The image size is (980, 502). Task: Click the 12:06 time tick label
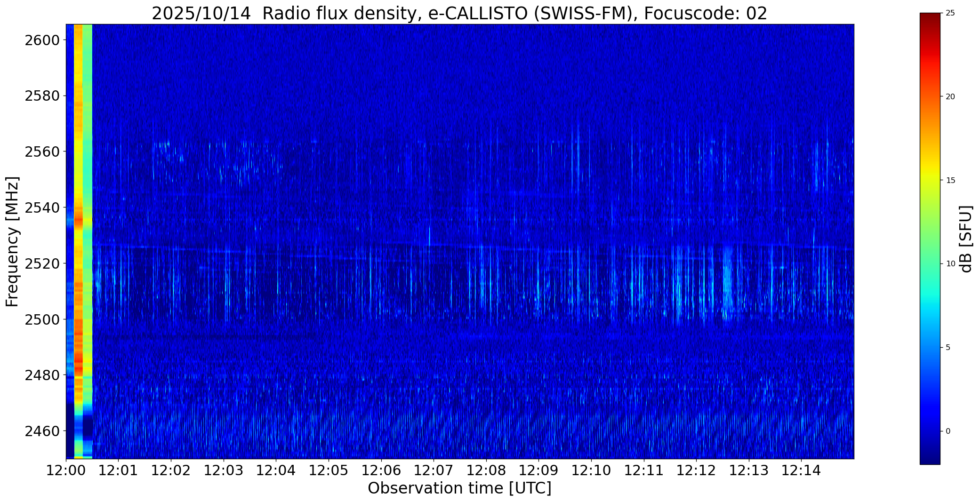click(x=381, y=470)
